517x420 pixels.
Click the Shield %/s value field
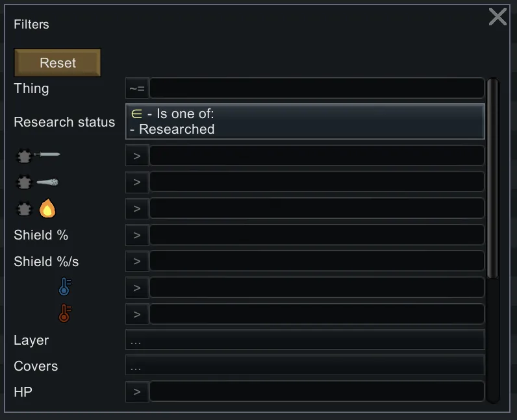[x=316, y=261]
